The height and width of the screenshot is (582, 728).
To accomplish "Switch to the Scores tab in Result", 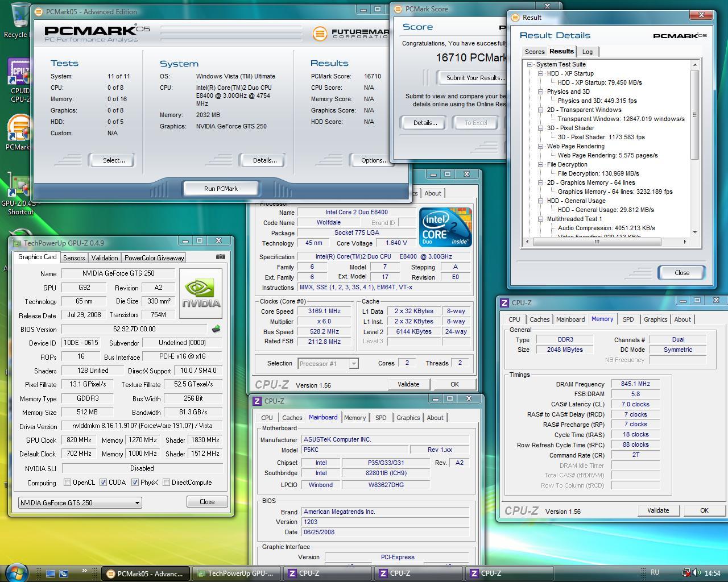I will (x=535, y=52).
